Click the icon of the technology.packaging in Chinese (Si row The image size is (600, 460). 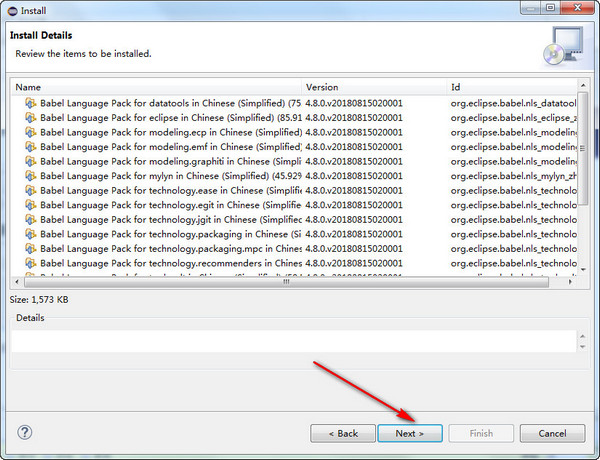point(31,234)
